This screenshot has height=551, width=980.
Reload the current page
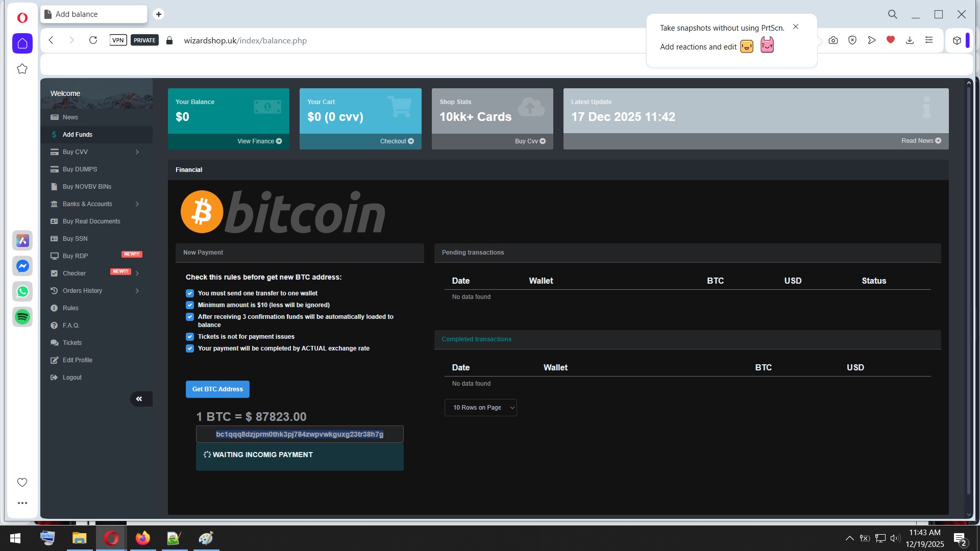point(93,40)
